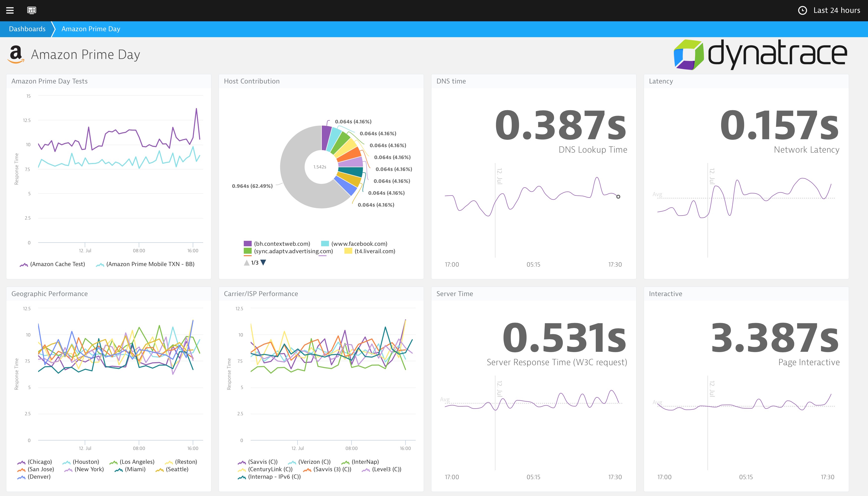Click the Server Response Time (W3C request) label
The image size is (868, 496).
click(x=557, y=362)
